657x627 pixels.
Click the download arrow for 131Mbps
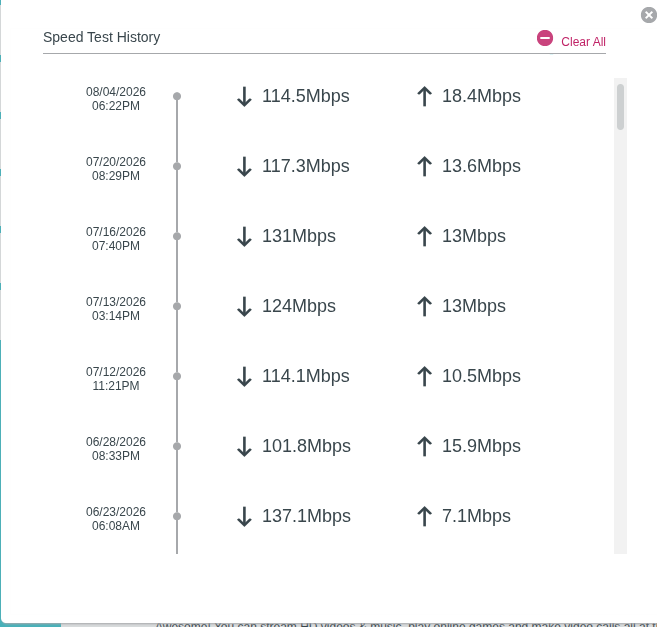click(x=244, y=236)
